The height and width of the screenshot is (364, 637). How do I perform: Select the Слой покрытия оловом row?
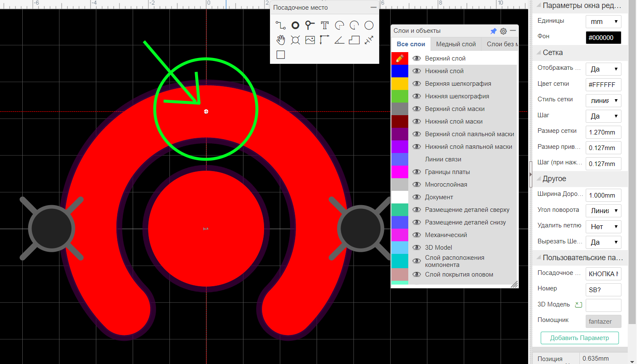(454, 274)
